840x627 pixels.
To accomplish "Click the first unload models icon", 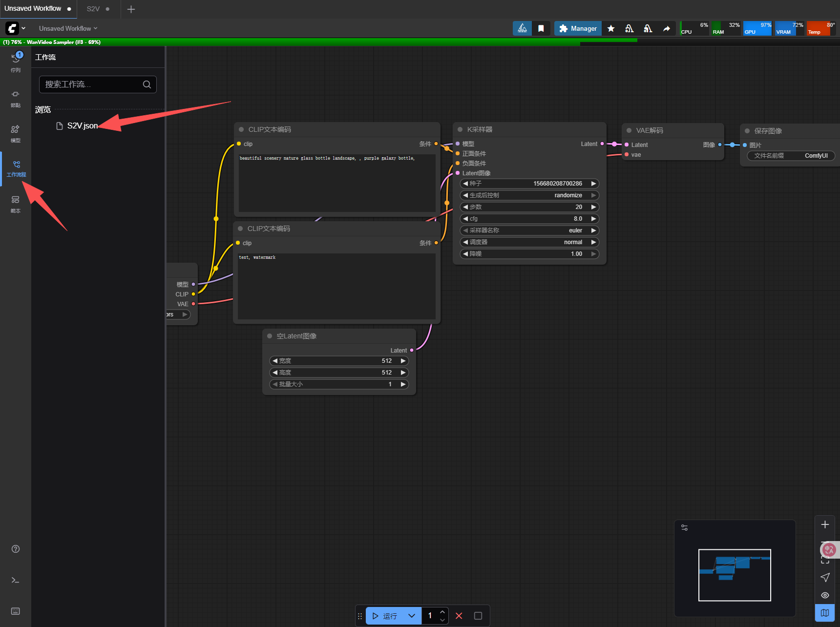I will (x=630, y=28).
